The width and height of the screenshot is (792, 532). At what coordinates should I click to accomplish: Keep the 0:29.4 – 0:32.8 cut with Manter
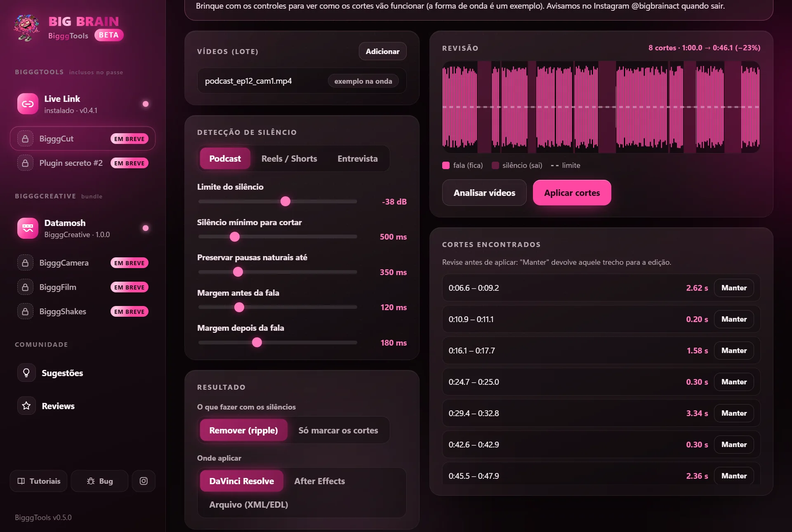coord(734,413)
